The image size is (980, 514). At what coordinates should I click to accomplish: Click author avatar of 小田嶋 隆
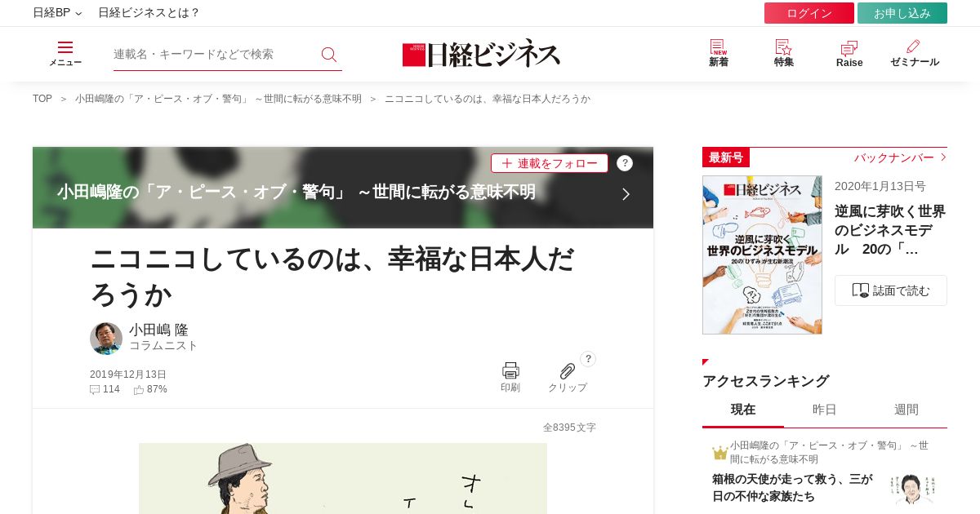106,339
